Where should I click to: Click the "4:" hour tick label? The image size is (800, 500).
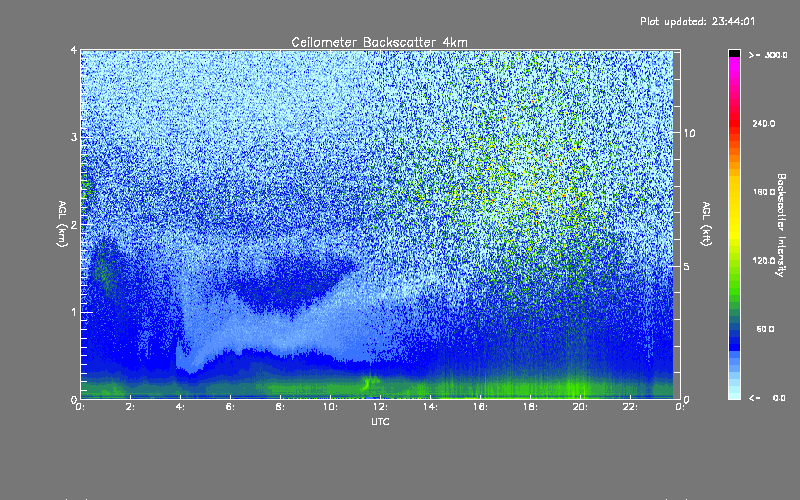(180, 407)
